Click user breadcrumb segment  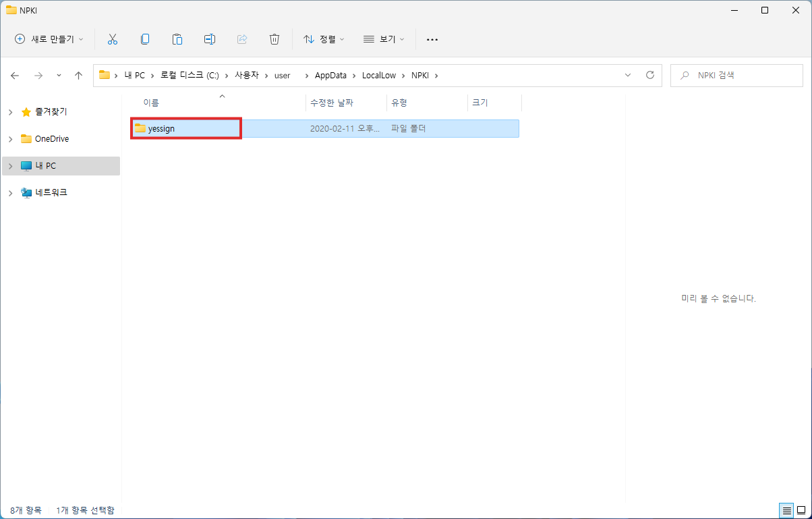[282, 76]
